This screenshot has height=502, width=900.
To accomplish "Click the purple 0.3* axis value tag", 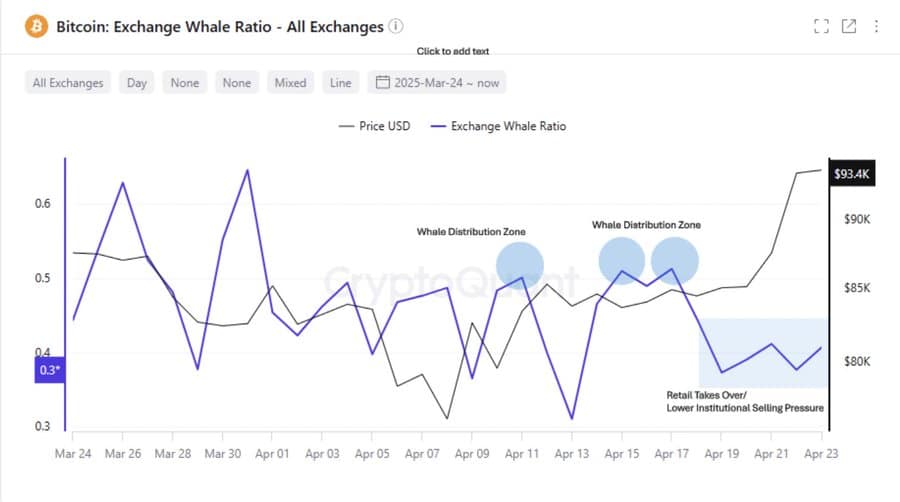I will coord(46,370).
